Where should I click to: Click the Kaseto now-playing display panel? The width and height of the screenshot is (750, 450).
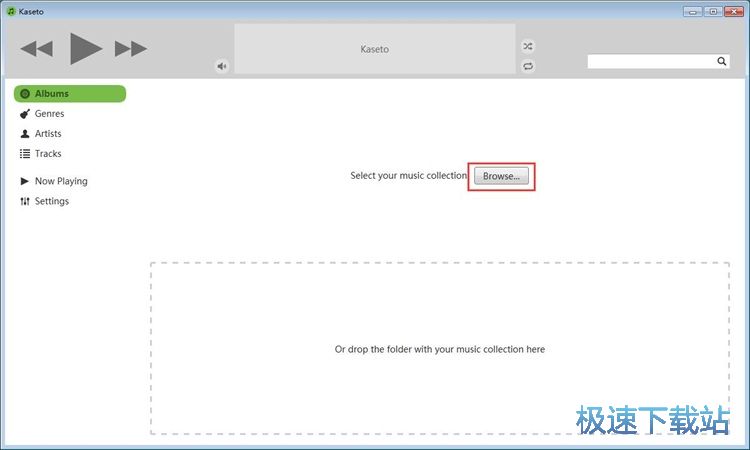coord(375,49)
